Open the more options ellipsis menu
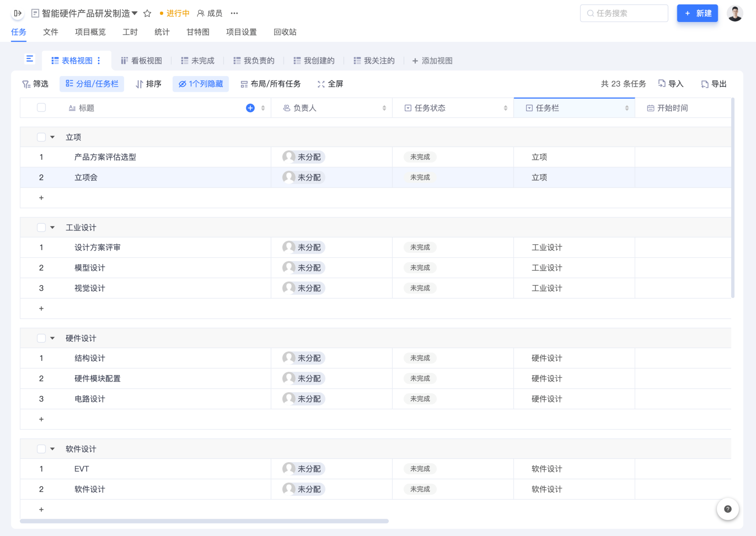Screen dimensions: 756x536 (234, 13)
